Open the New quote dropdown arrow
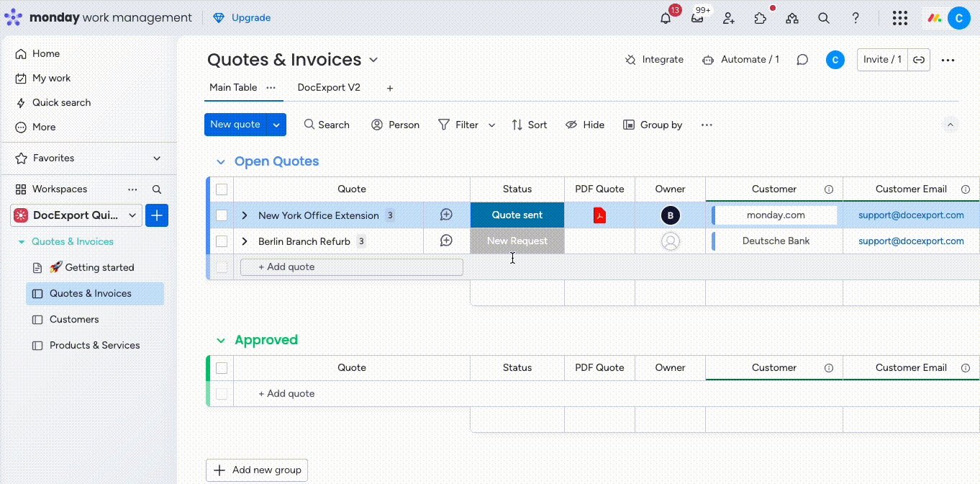 point(276,125)
